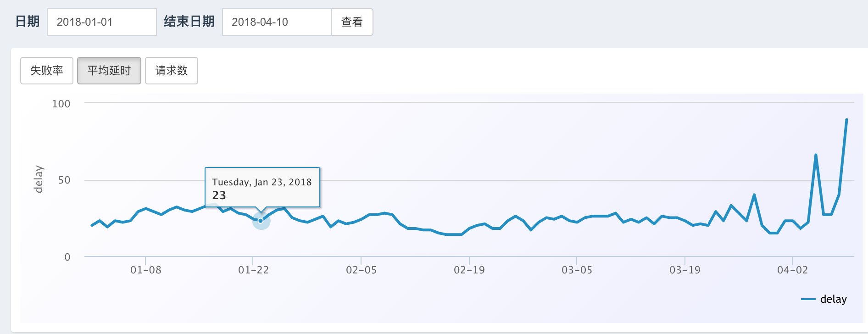Click the 01-22 x-axis label
Viewport: 868px width, 334px height.
[x=254, y=270]
